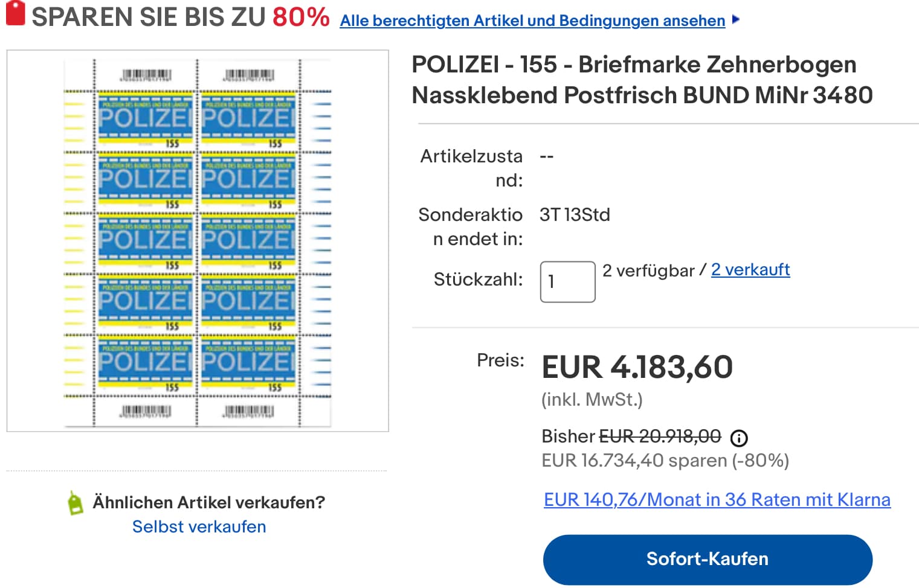Click the crossed-out EUR 20.918,00 price
Viewport: 919px width, 588px height.
[x=660, y=436]
